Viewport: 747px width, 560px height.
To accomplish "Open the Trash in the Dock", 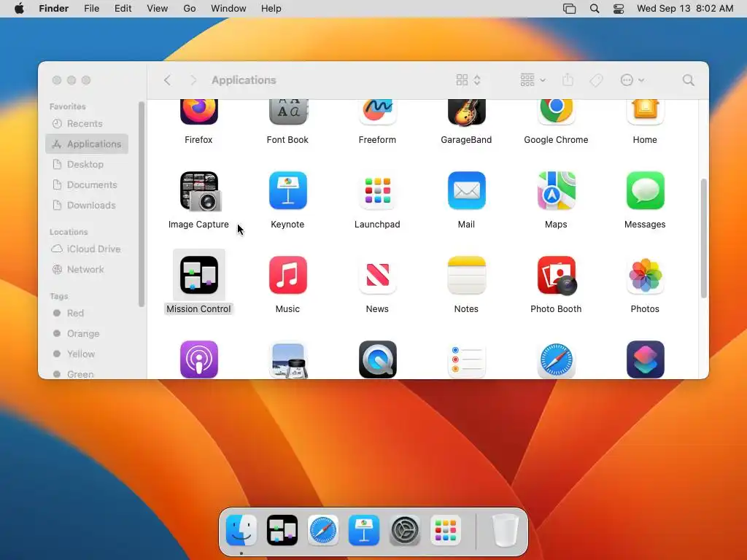I will pyautogui.click(x=505, y=530).
